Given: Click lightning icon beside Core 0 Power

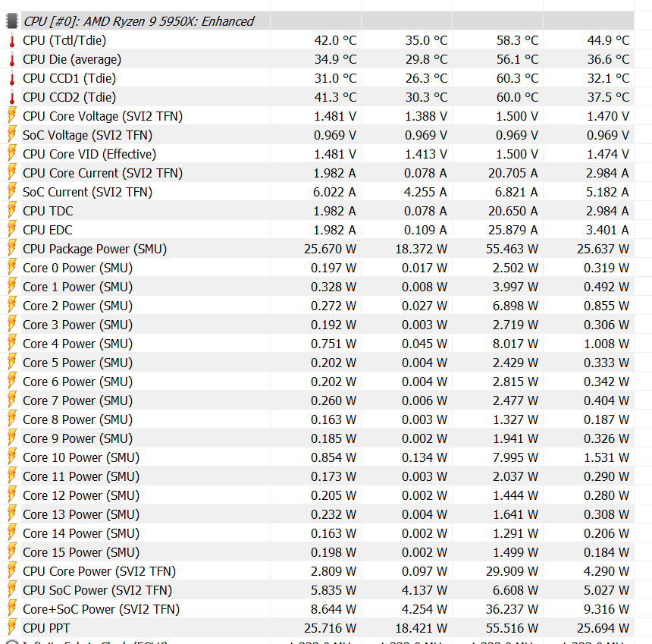Looking at the screenshot, I should [x=12, y=268].
